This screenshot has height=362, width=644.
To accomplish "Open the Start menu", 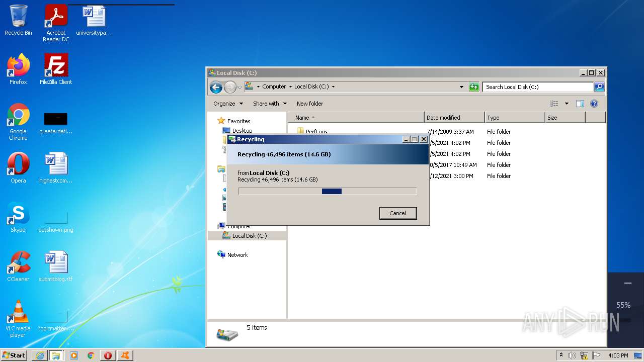I will (14, 355).
